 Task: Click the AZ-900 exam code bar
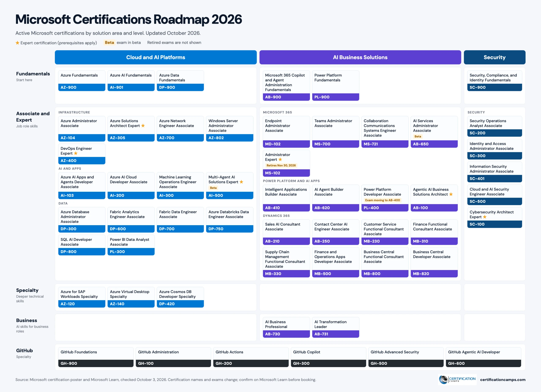coord(82,87)
